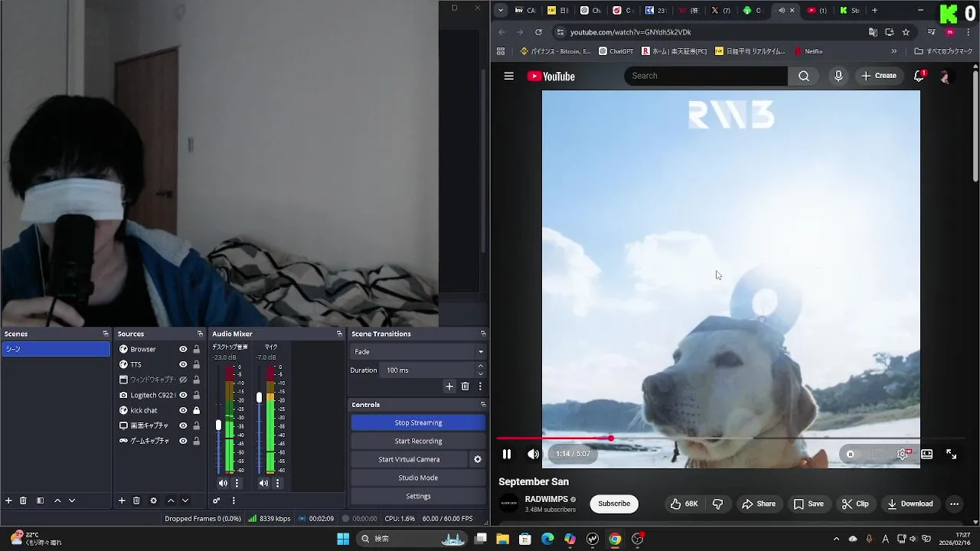
Task: Enter YouTube full screen mode
Action: click(951, 454)
